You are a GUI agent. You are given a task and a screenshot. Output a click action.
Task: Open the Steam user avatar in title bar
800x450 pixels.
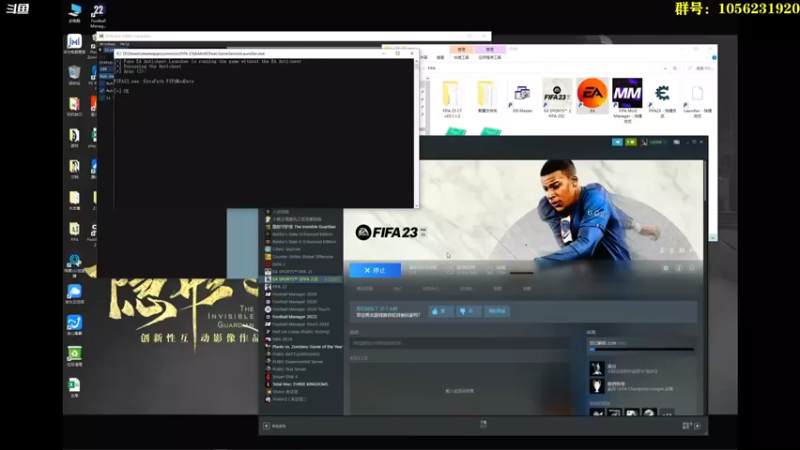(x=644, y=142)
